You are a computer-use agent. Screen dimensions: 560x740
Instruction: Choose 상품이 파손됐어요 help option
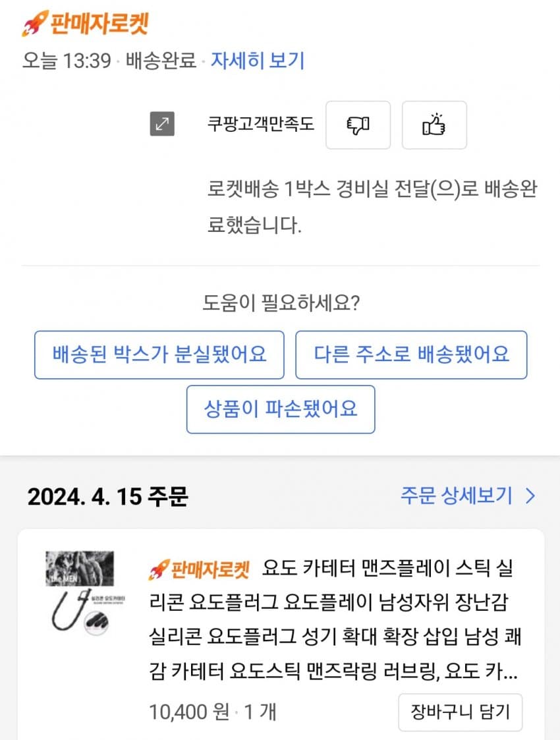[281, 409]
